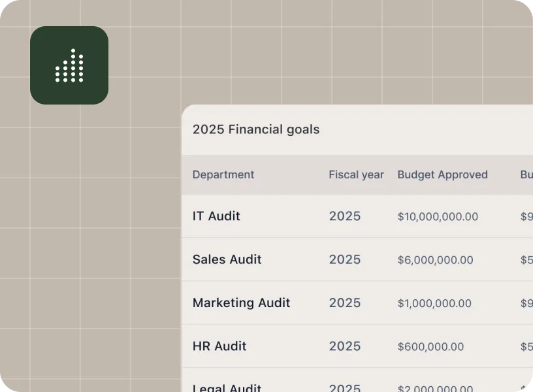Select the Department column header
533x392 pixels.
coord(223,174)
